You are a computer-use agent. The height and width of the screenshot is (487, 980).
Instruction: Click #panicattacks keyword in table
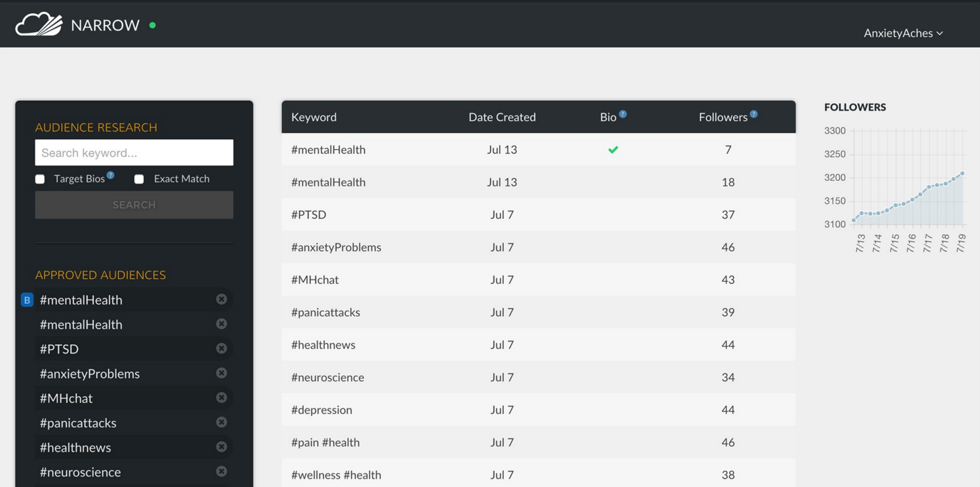coord(325,312)
